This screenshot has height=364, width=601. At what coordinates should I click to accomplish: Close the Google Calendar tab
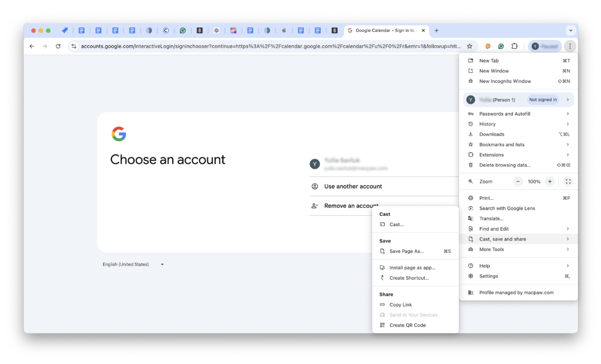coord(423,30)
